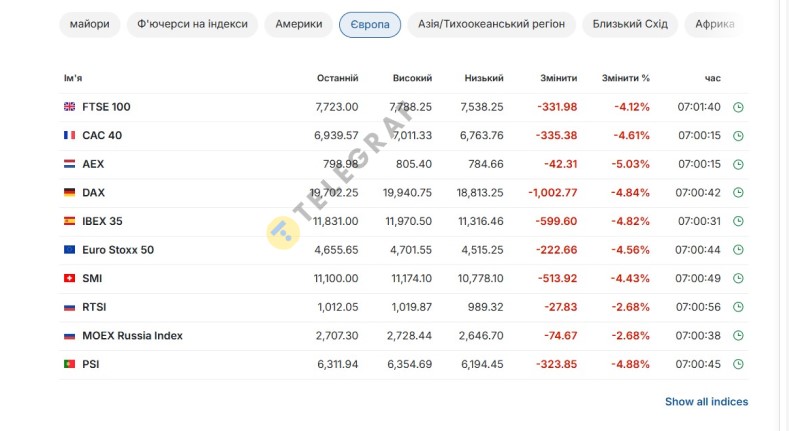Click the clock icon in RTSI row

point(738,307)
